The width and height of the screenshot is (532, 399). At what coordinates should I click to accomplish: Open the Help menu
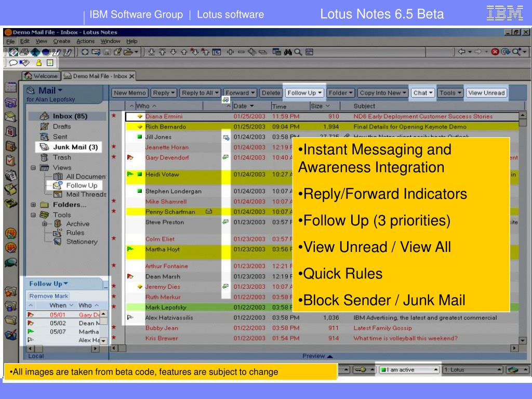click(x=132, y=42)
